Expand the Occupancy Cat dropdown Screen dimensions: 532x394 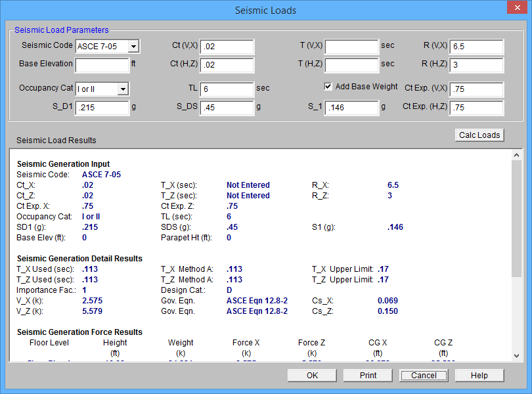tap(123, 89)
